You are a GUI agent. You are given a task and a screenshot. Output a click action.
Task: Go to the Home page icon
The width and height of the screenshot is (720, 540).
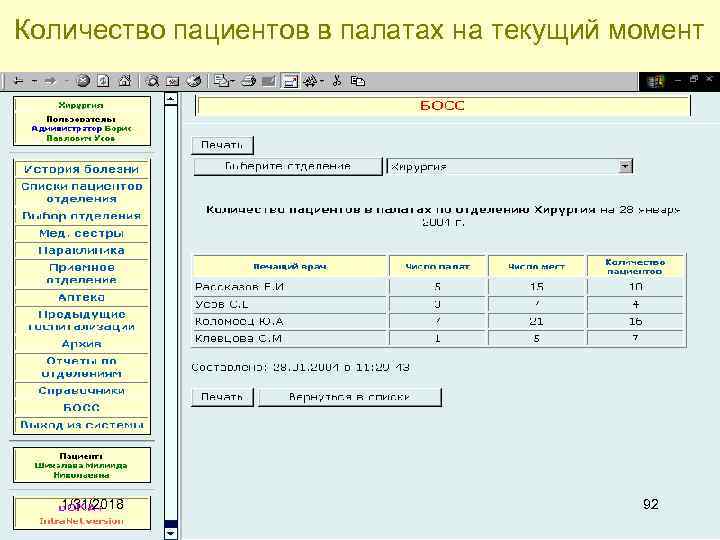click(124, 81)
